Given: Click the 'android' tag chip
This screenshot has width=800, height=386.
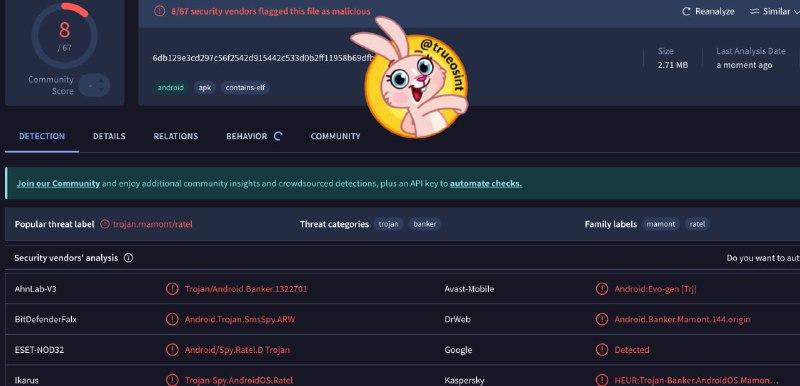Looking at the screenshot, I should [170, 88].
